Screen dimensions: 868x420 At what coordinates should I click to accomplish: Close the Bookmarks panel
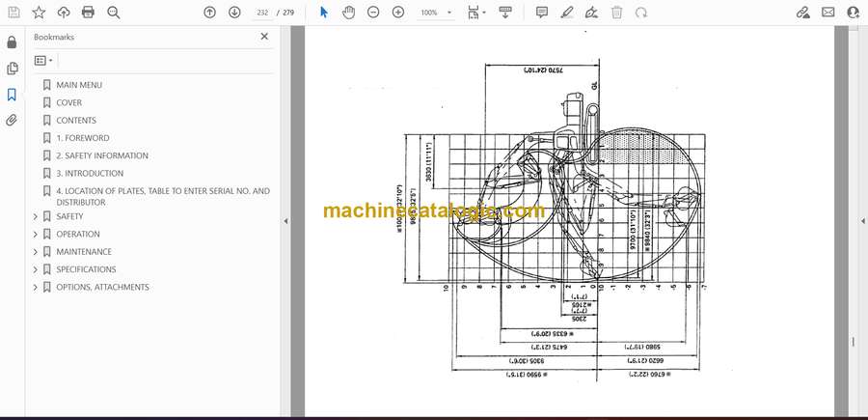click(x=264, y=37)
